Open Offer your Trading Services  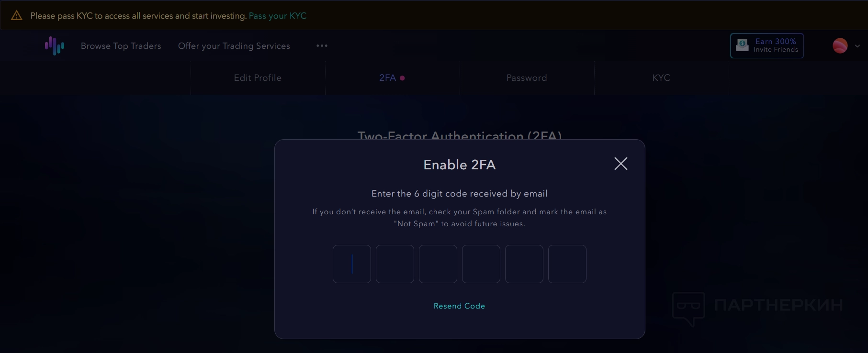pos(234,46)
